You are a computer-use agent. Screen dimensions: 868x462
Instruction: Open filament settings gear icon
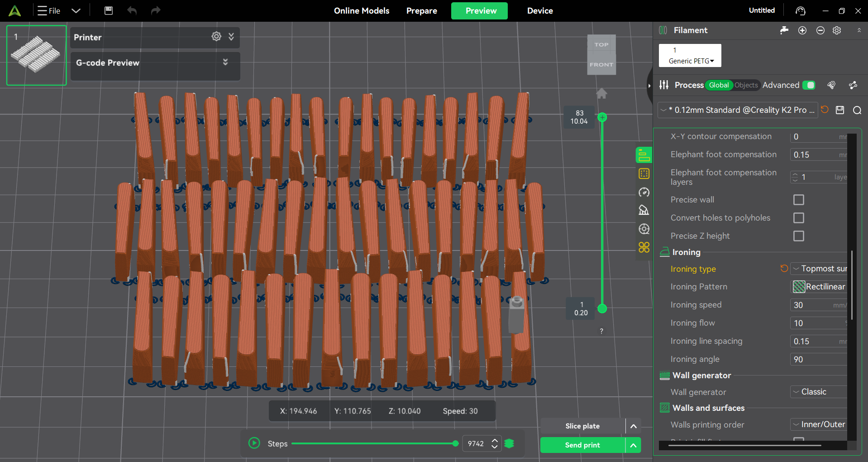click(x=837, y=30)
